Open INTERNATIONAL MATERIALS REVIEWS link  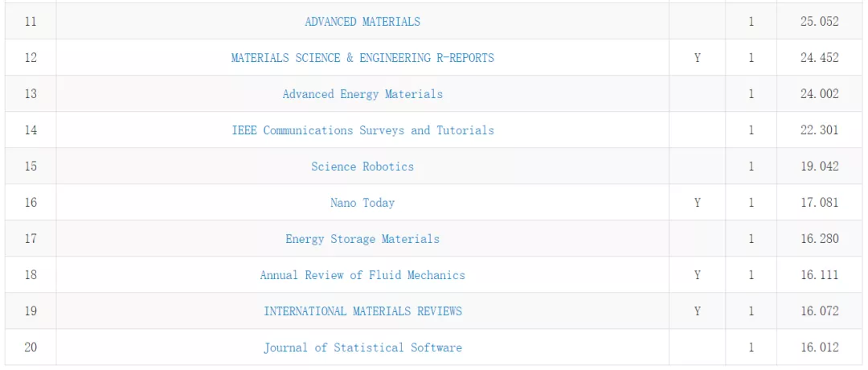362,311
